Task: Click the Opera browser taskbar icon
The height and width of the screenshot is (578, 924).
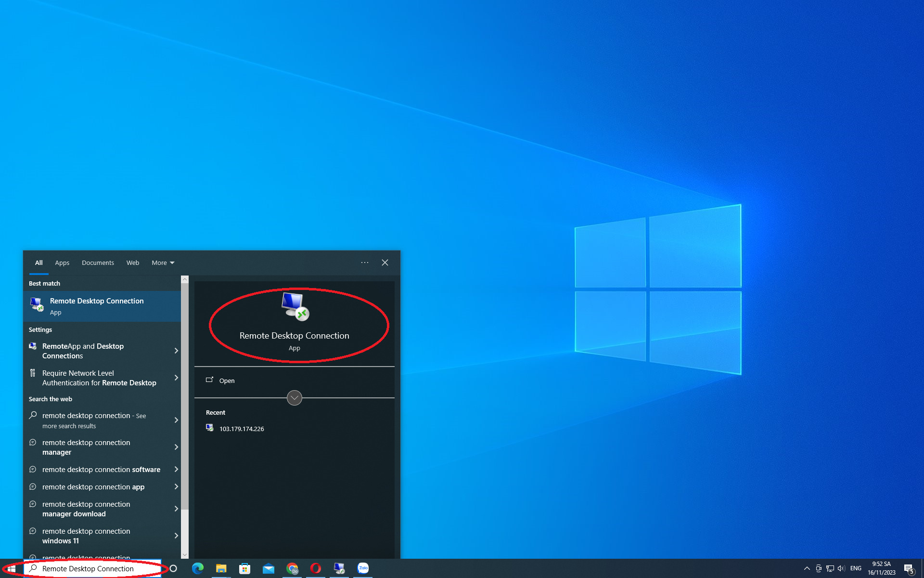Action: 315,568
